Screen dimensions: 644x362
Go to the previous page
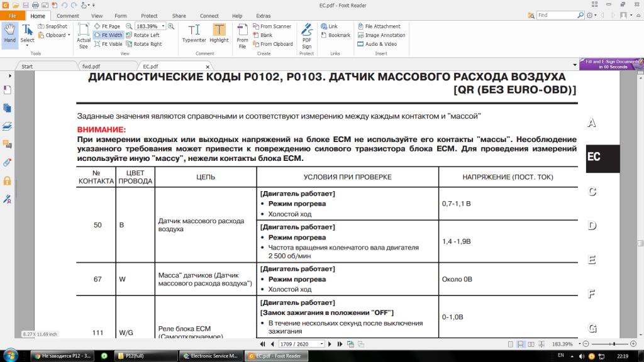pos(272,344)
